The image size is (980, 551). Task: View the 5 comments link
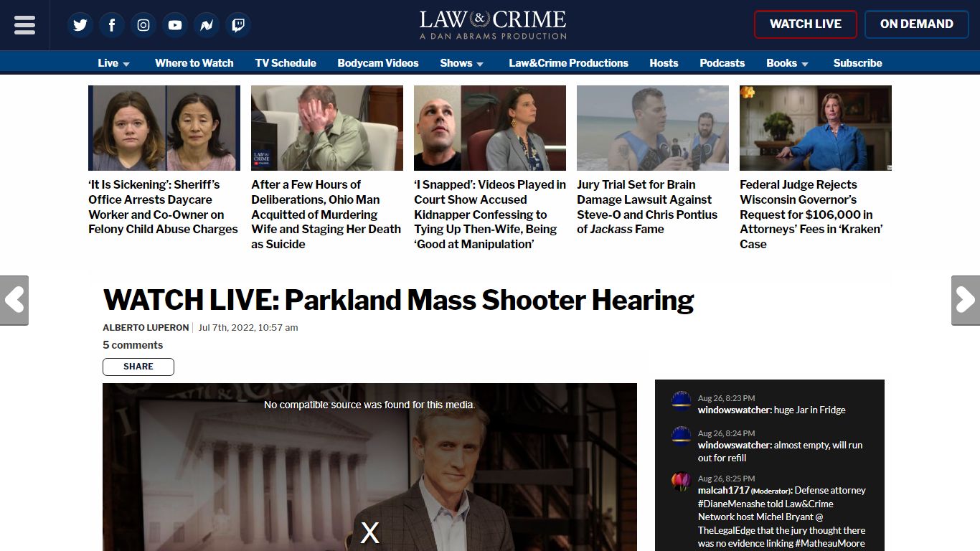[133, 345]
